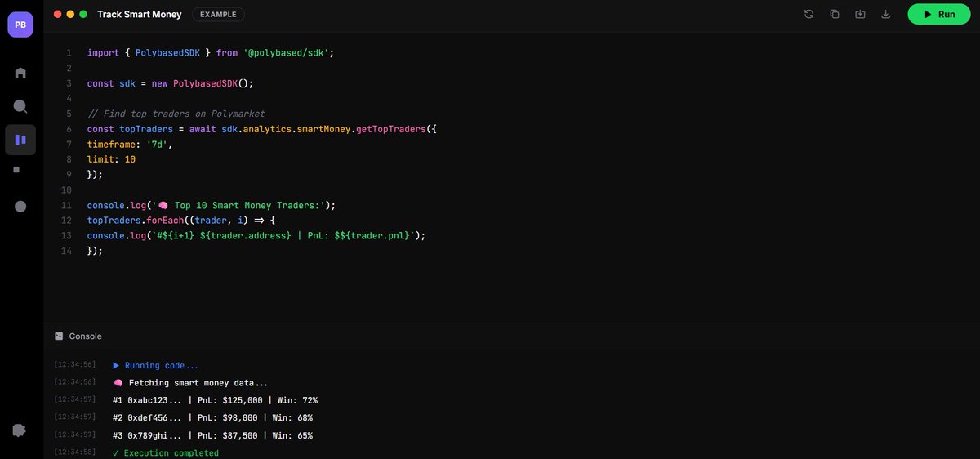Click the '// Find top traders on Polymarket' comment

(x=176, y=114)
